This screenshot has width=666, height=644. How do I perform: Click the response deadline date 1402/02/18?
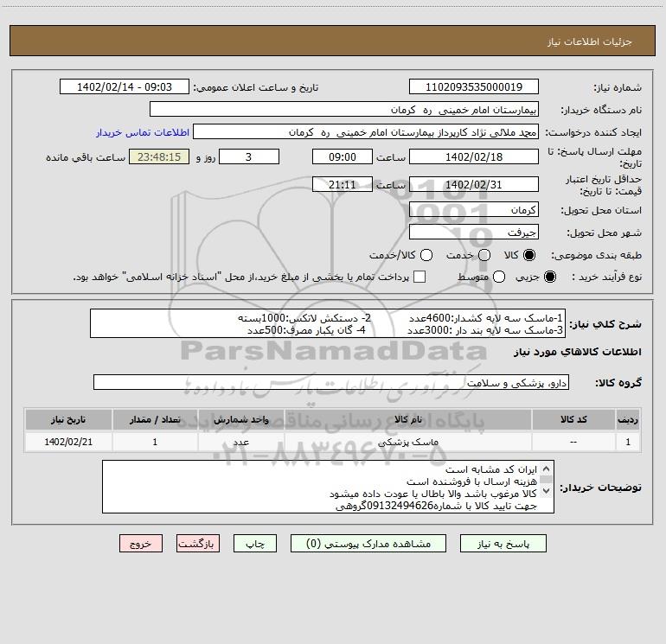(x=474, y=156)
